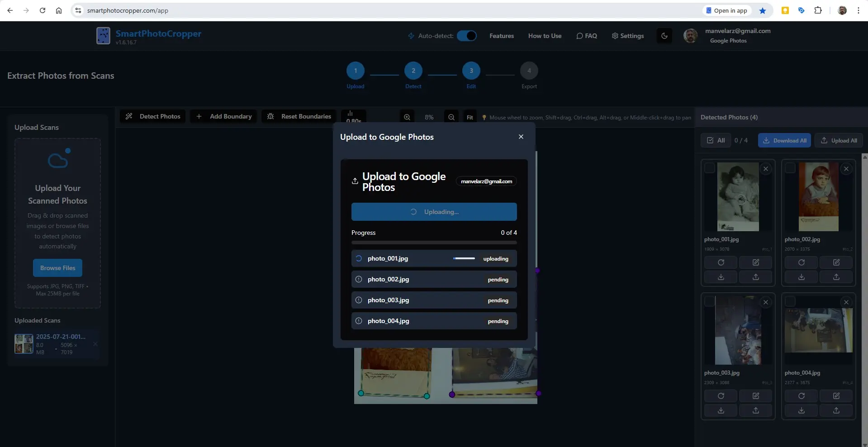Open Settings in the header
Viewport: 868px width, 447px height.
coord(628,36)
